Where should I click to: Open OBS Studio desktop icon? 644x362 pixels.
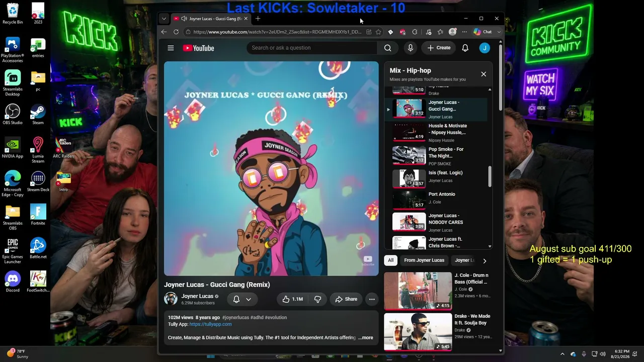pyautogui.click(x=13, y=114)
